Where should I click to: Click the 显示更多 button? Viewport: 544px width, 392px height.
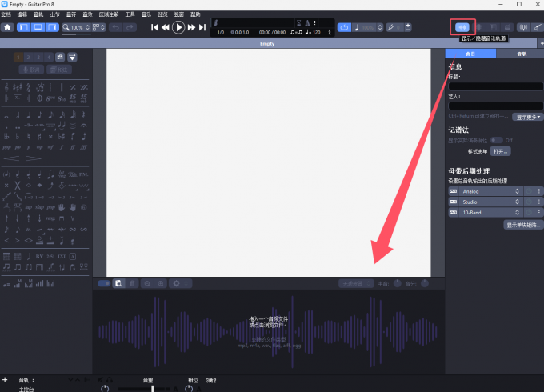(x=528, y=117)
